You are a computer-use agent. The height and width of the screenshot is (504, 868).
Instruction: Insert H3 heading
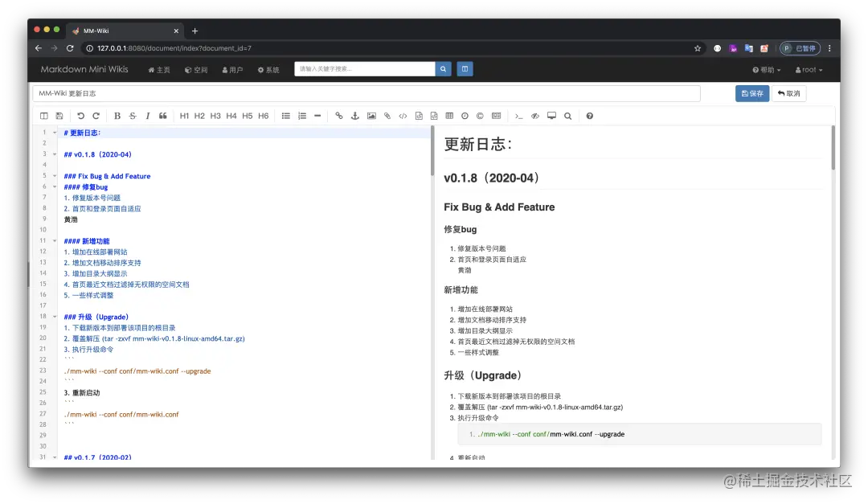(215, 116)
